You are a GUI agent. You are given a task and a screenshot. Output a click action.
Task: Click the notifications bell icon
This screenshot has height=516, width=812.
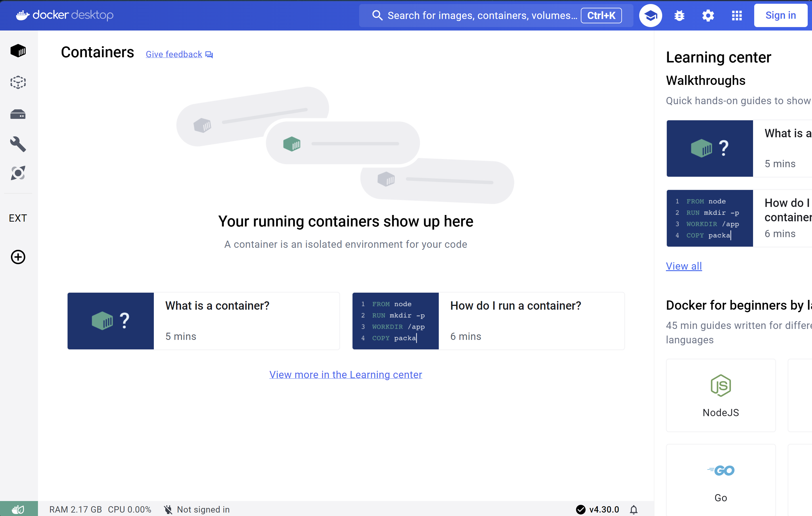(634, 510)
